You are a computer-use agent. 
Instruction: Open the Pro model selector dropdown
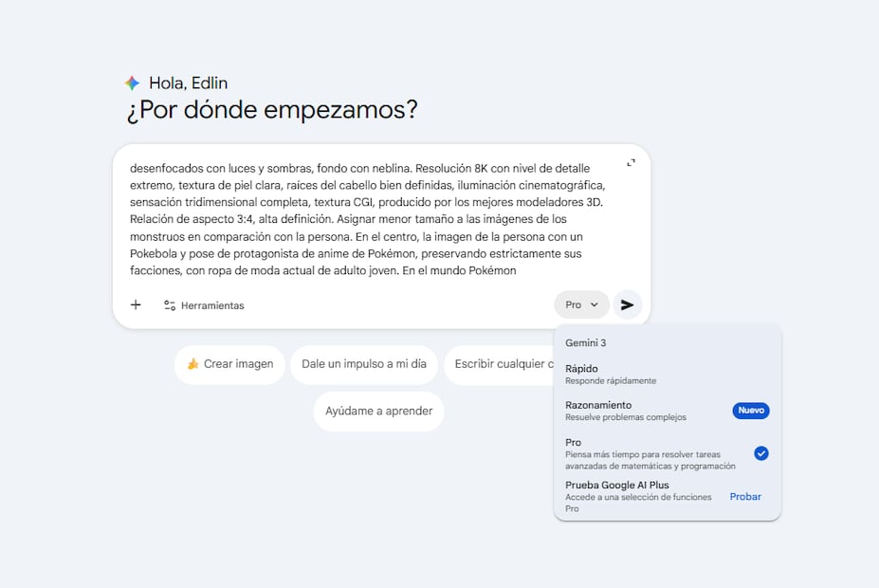click(x=580, y=304)
